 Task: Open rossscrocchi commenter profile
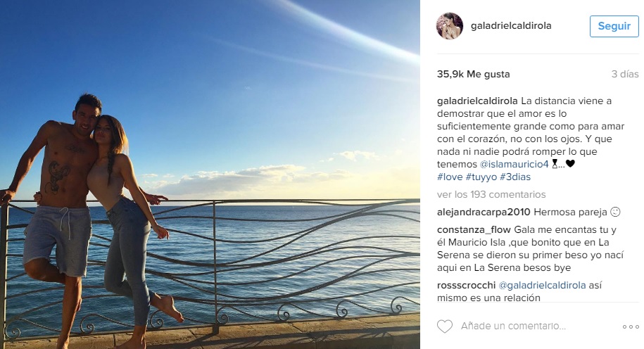click(466, 286)
